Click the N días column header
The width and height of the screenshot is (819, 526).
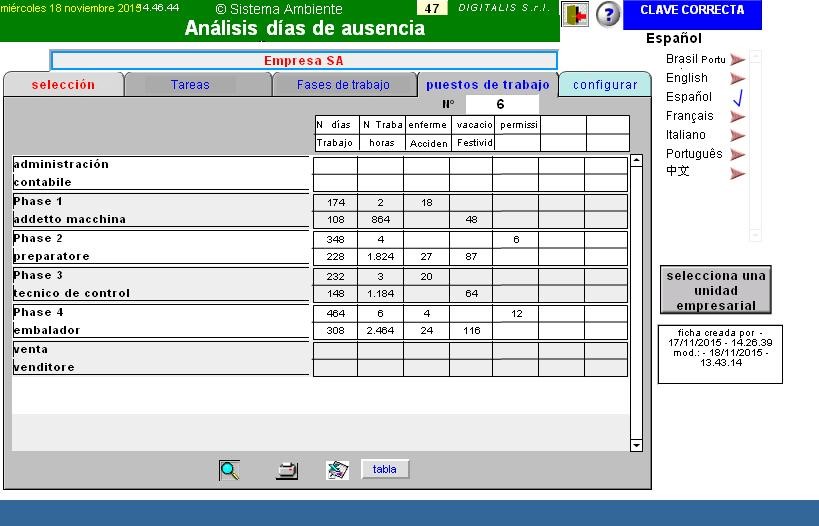[x=337, y=125]
